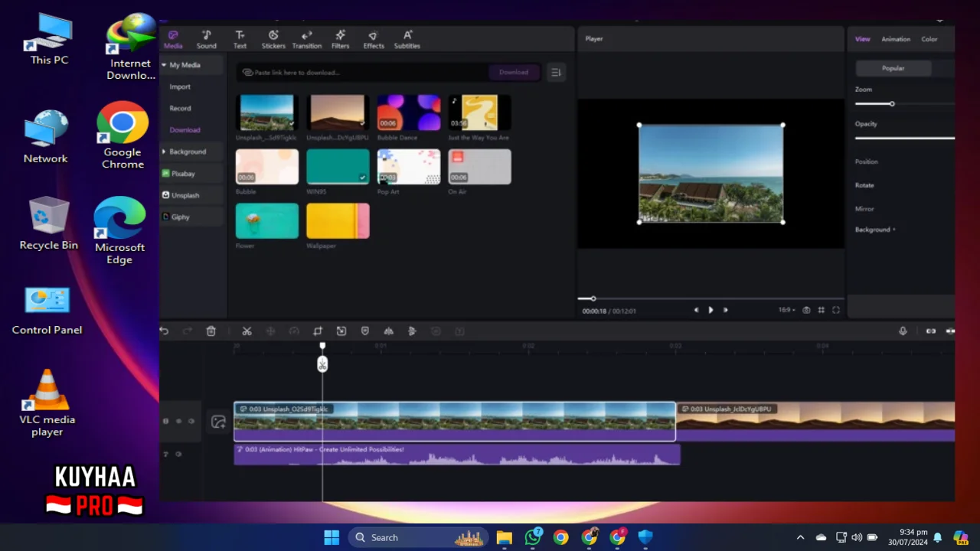Switch to the Color properties tab
Image resolution: width=980 pixels, height=551 pixels.
click(929, 39)
